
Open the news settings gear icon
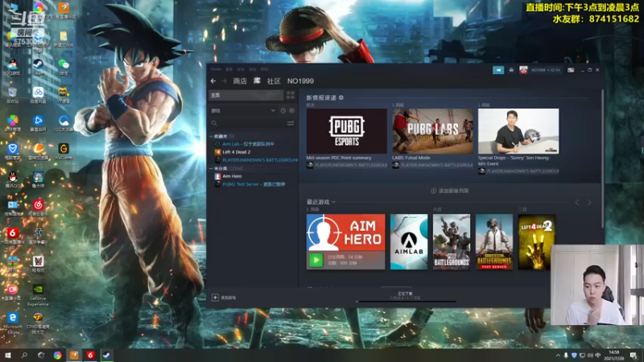(x=341, y=97)
